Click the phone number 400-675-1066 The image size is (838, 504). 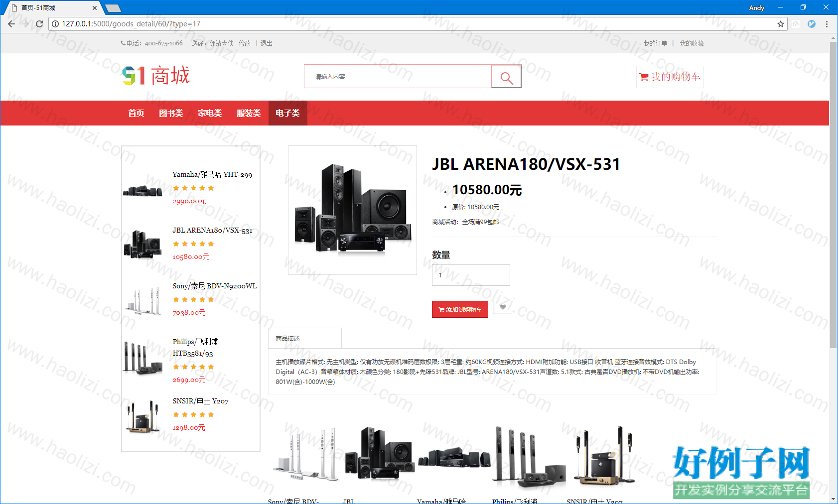click(163, 43)
